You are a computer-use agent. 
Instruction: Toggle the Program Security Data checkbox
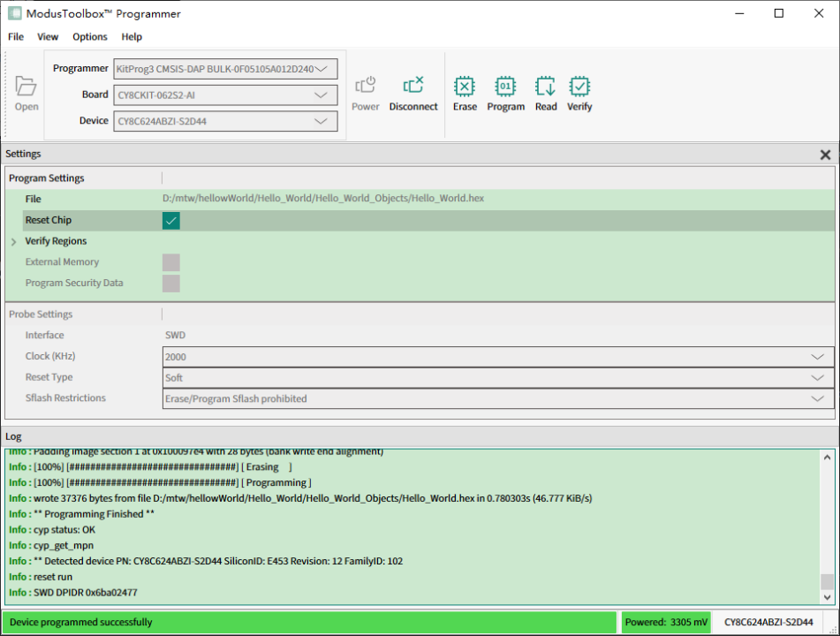click(x=170, y=283)
